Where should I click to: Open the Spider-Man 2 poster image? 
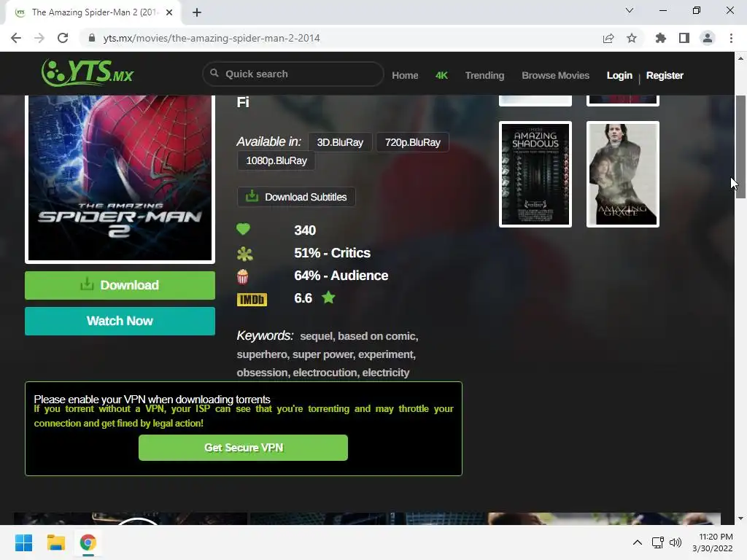[120, 178]
